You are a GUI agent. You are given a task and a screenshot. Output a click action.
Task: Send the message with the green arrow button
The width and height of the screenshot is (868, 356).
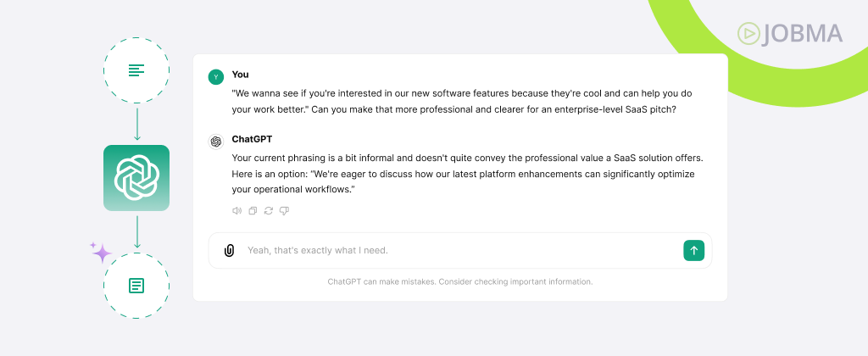coord(693,250)
